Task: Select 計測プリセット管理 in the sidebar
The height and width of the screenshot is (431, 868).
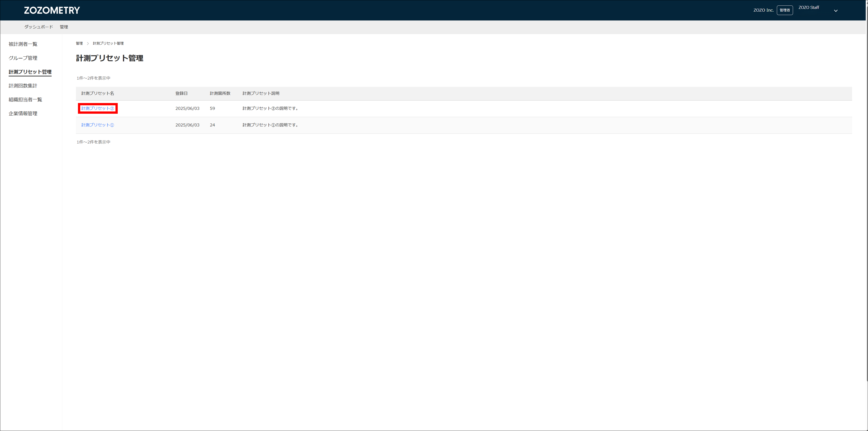Action: 30,72
